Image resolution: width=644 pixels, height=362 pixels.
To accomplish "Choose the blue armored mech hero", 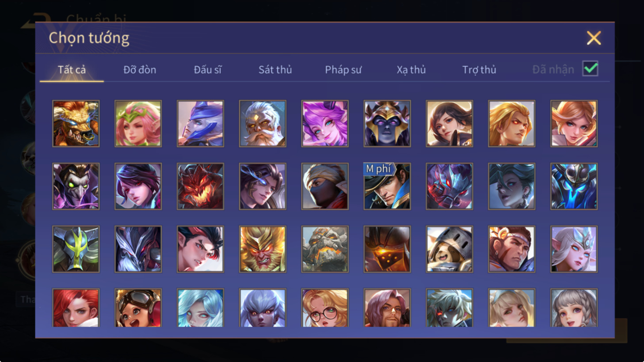I will pos(574,186).
